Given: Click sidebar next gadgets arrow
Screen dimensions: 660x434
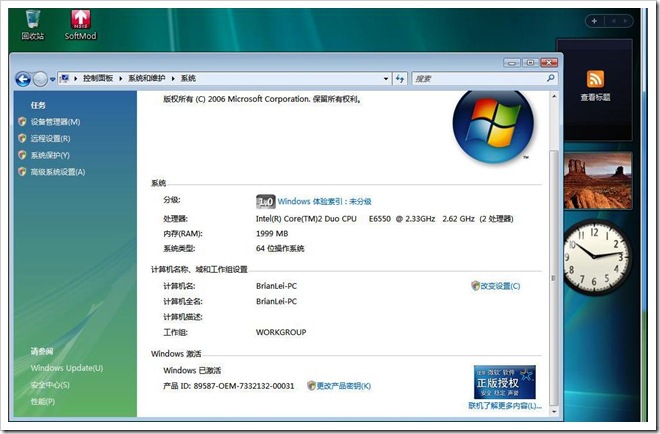Looking at the screenshot, I should (626, 21).
